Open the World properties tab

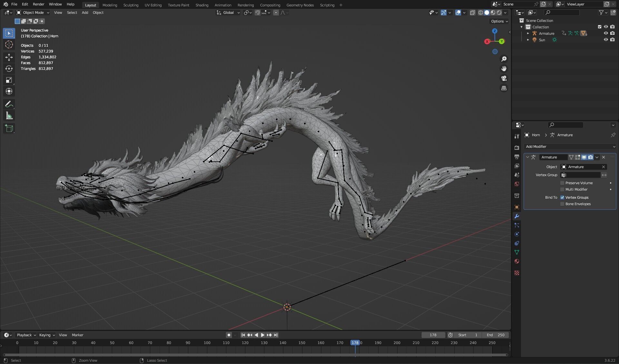[x=516, y=184]
